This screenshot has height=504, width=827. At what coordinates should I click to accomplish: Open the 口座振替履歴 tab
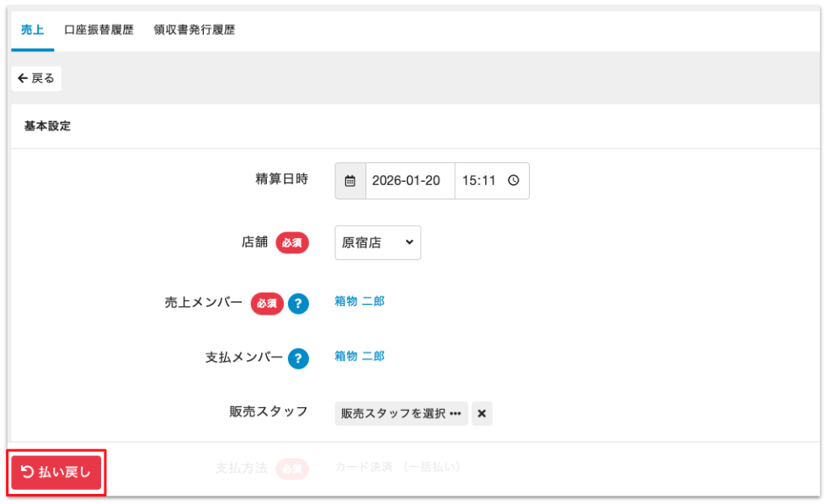coord(99,30)
